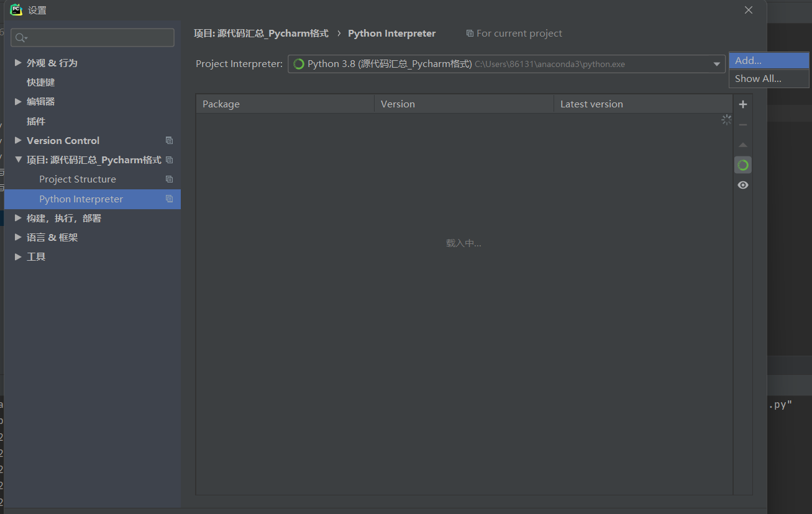Choose Show All... from the popup menu
The image size is (812, 514).
click(769, 79)
